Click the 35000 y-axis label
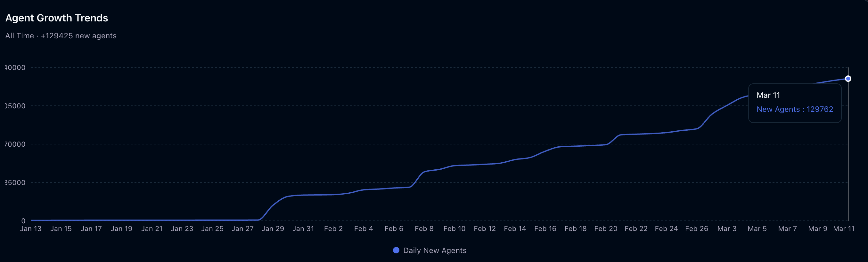This screenshot has width=868, height=262. (x=15, y=183)
